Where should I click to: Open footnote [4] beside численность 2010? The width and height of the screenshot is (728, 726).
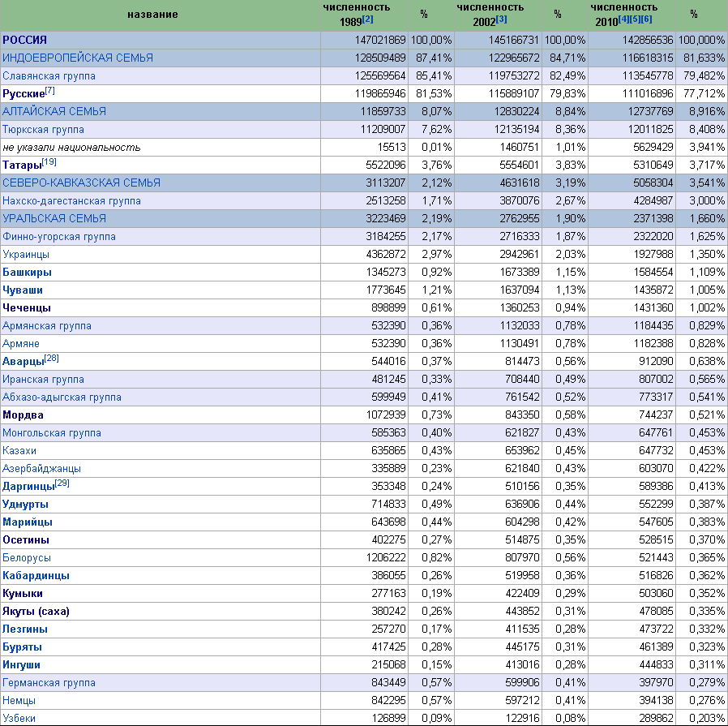(x=623, y=19)
